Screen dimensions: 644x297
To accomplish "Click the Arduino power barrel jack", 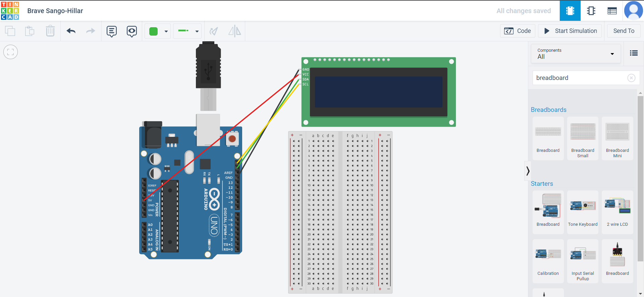I will 152,135.
